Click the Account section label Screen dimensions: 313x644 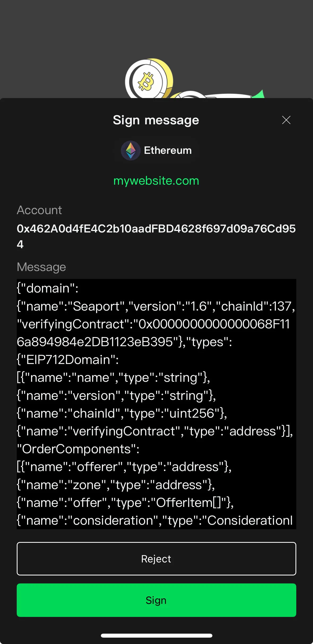(39, 210)
